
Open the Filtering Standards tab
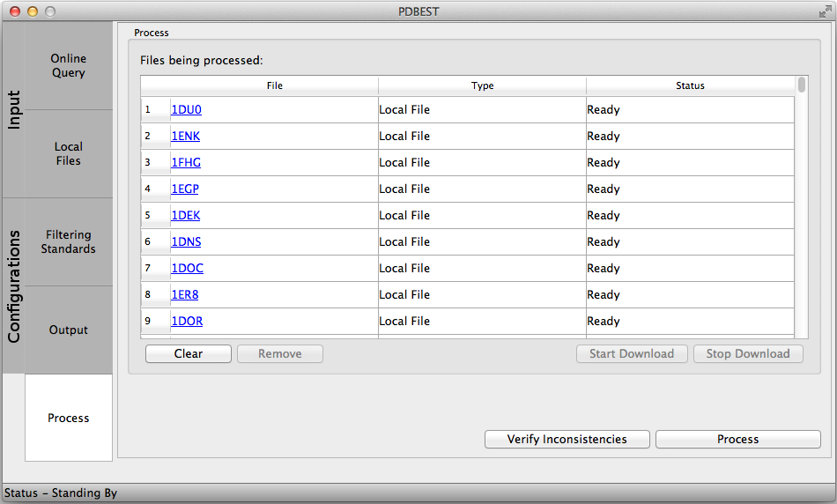[69, 242]
